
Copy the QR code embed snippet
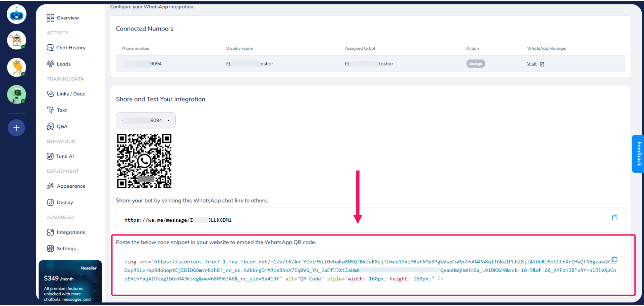click(x=615, y=259)
